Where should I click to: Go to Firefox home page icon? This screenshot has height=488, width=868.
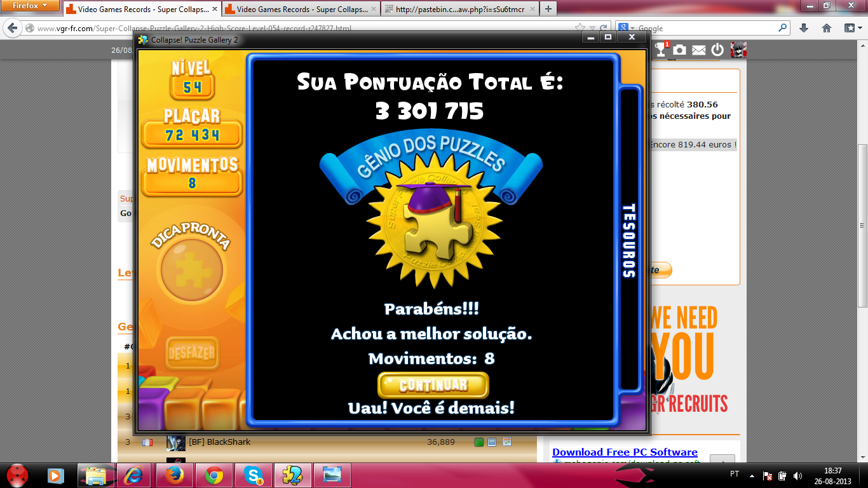pyautogui.click(x=827, y=28)
